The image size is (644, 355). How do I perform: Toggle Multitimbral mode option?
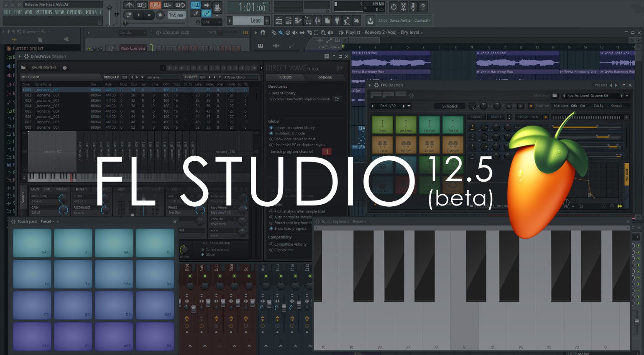point(287,134)
